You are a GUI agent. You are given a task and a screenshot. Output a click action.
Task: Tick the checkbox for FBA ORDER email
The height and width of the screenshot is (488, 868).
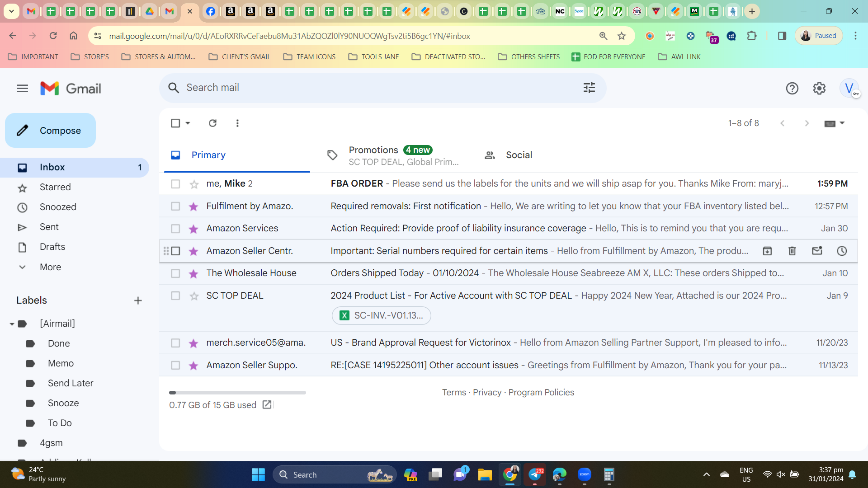(175, 184)
